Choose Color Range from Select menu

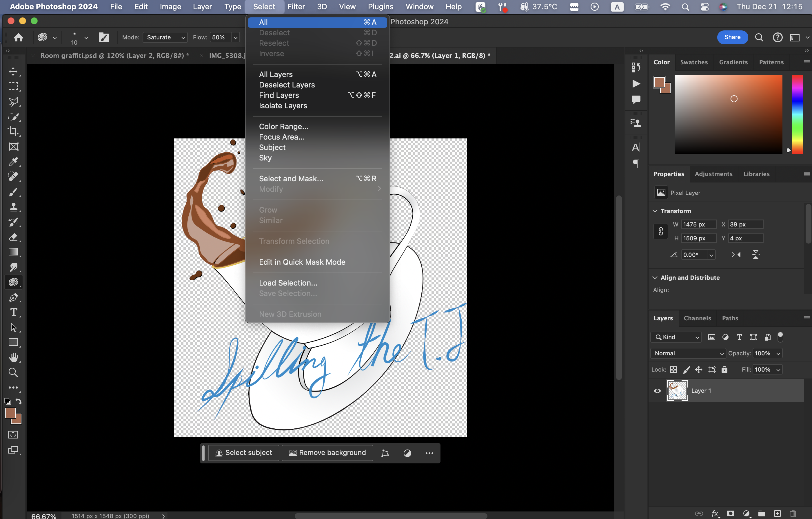(x=284, y=126)
